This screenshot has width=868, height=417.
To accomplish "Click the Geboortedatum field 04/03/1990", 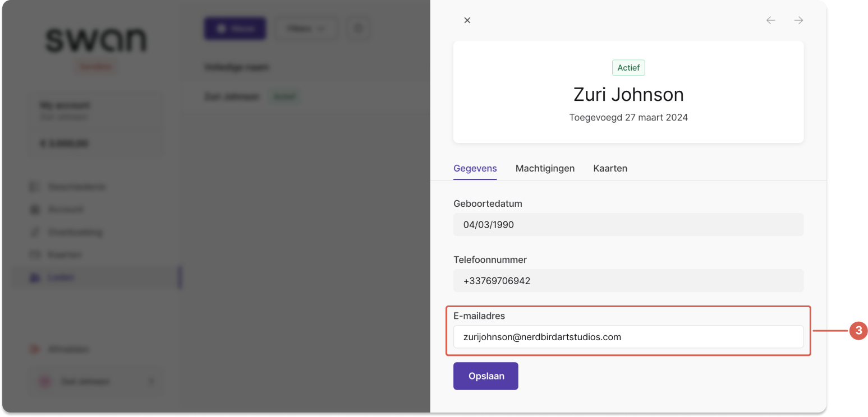I will coord(628,225).
